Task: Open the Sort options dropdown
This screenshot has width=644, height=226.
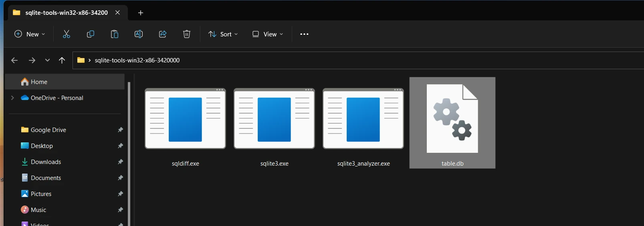Action: (223, 34)
